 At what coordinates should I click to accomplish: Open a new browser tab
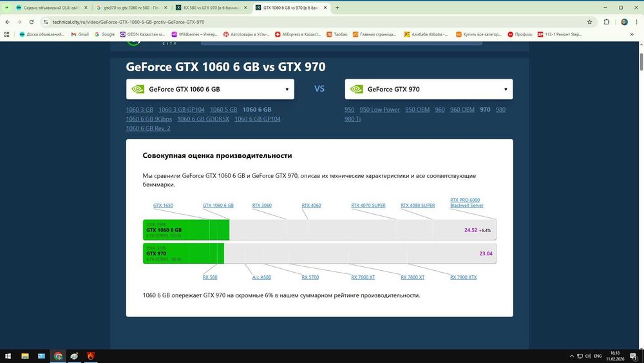click(x=337, y=7)
